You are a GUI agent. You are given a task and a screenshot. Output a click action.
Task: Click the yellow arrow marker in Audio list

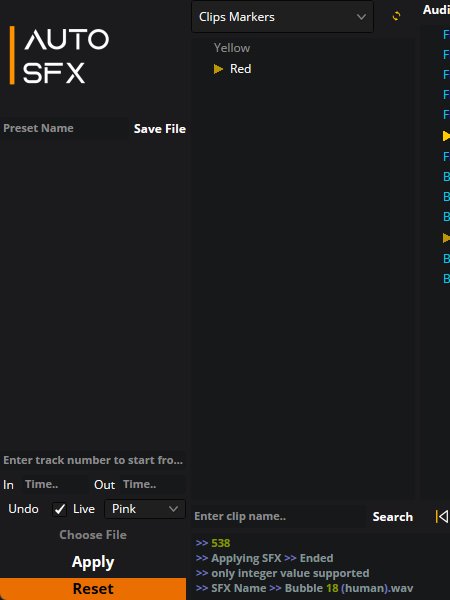[x=446, y=136]
